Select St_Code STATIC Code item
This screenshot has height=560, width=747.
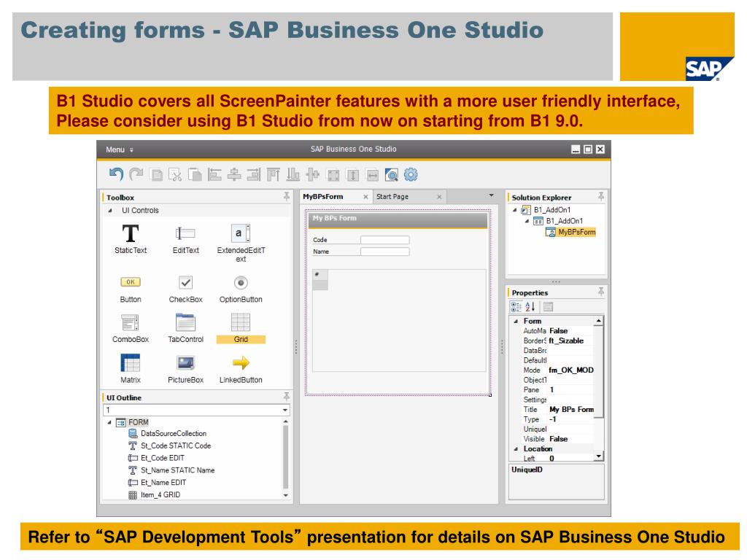(x=169, y=446)
